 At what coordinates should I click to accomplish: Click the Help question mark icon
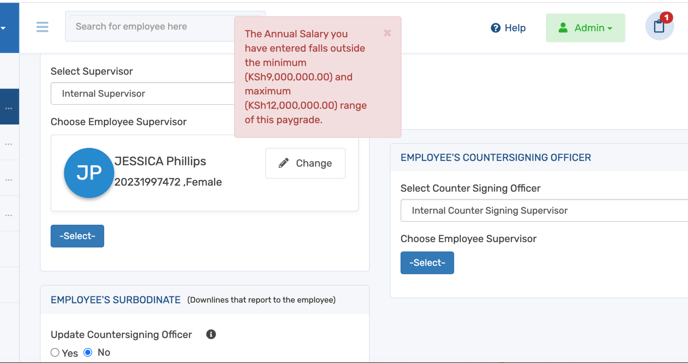coord(495,28)
